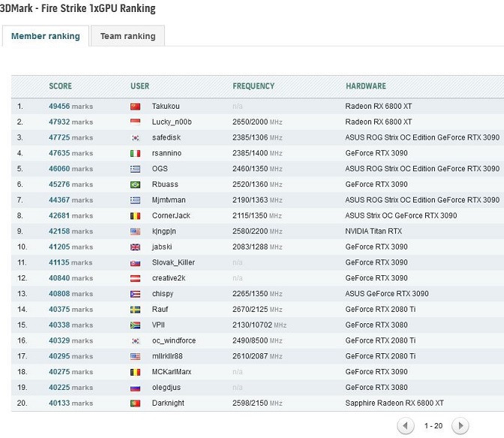This screenshot has width=504, height=438.
Task: Open the 45276 marks score
Action: (x=70, y=184)
